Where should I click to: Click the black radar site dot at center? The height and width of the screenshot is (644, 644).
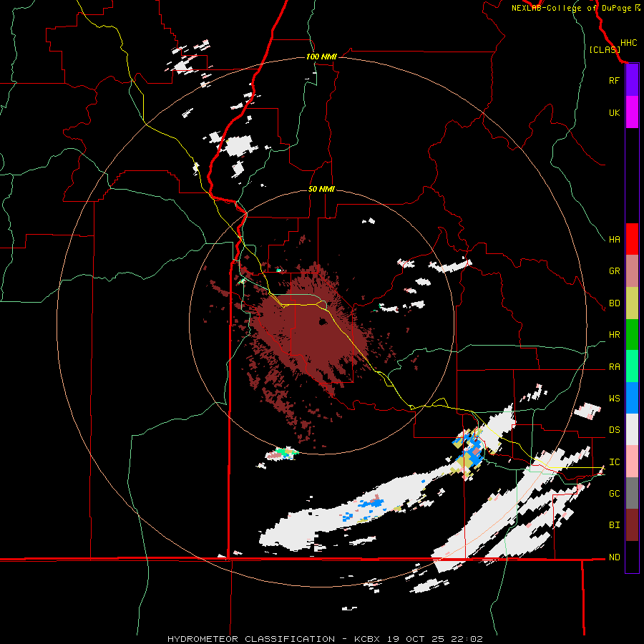coord(323,321)
